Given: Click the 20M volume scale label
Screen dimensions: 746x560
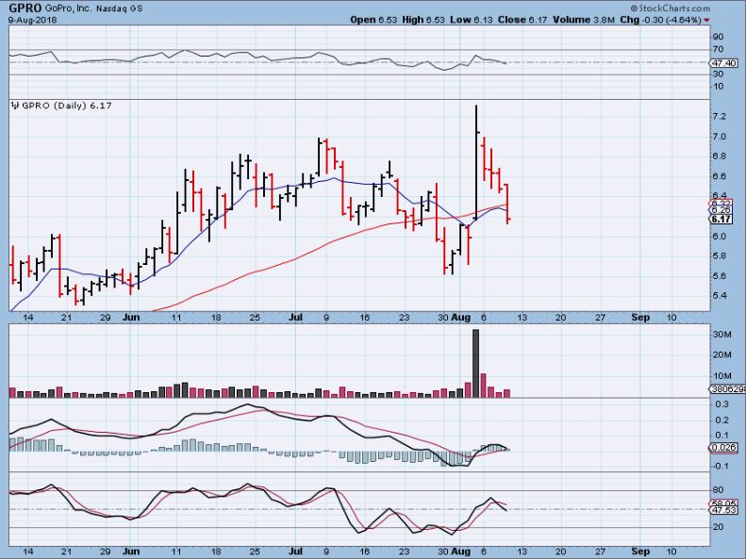Looking at the screenshot, I should point(721,354).
